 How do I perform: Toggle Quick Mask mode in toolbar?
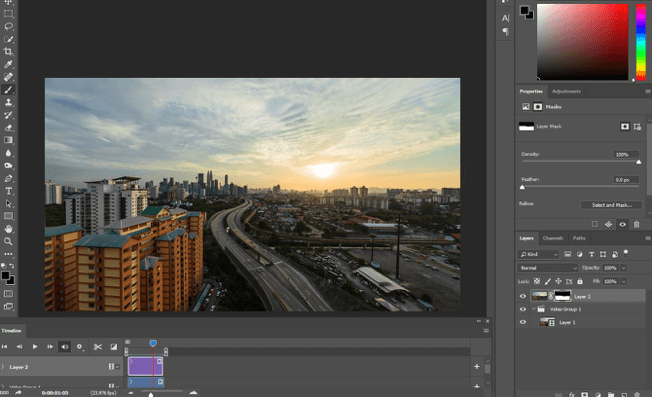8,293
